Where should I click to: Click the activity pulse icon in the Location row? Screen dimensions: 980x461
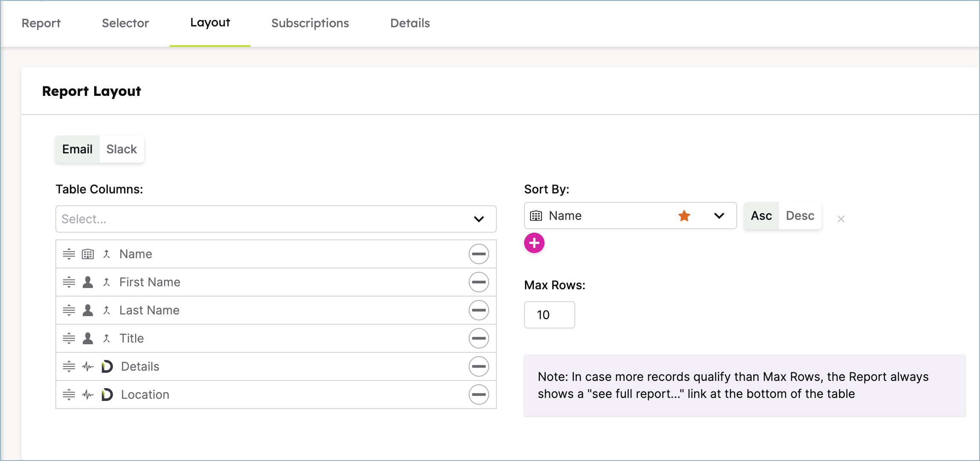coord(88,395)
